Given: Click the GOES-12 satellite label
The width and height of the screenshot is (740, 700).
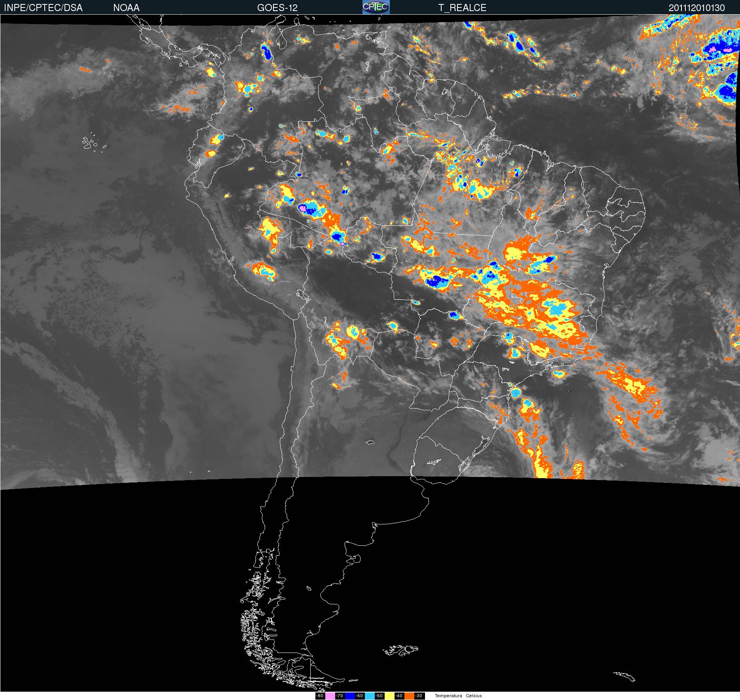Looking at the screenshot, I should point(277,8).
